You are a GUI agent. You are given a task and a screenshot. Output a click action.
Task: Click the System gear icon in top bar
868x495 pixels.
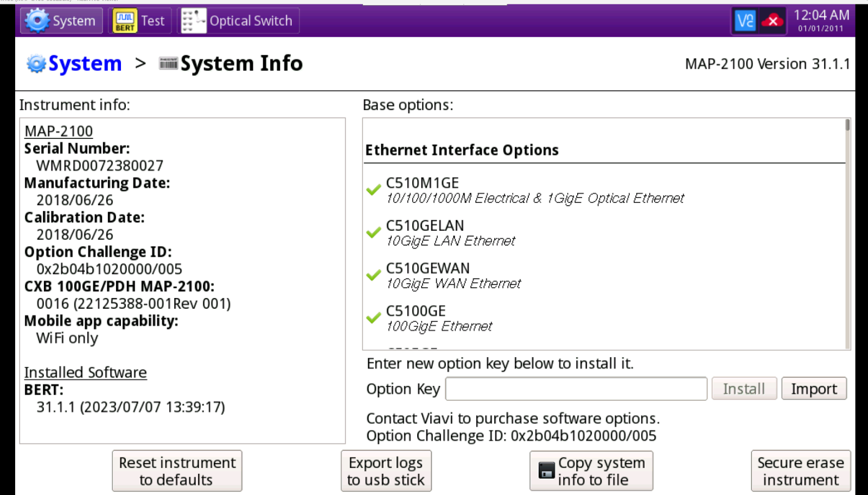(x=37, y=21)
